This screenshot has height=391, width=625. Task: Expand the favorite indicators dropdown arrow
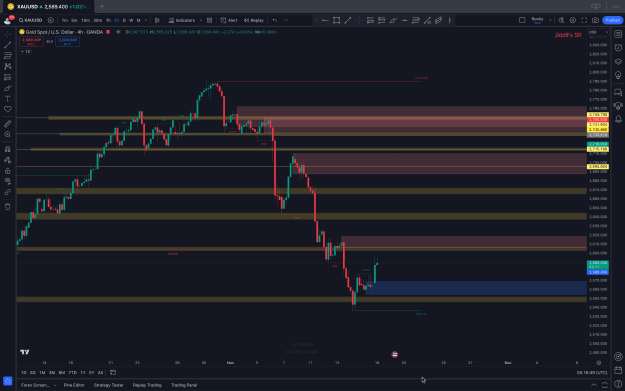pos(200,20)
